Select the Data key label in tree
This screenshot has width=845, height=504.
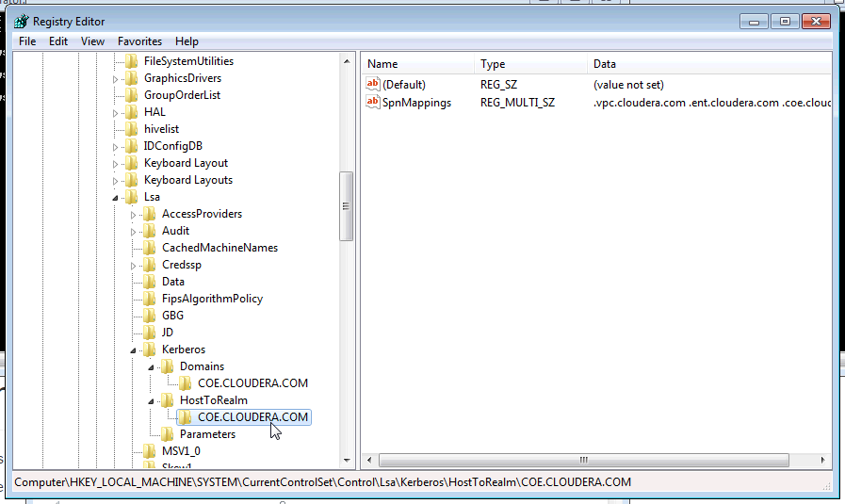click(173, 282)
